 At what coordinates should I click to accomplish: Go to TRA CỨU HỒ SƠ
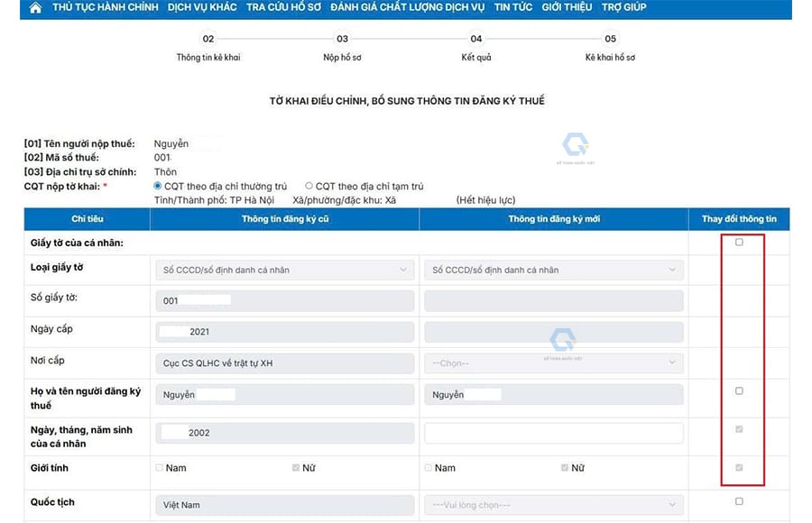pos(284,8)
